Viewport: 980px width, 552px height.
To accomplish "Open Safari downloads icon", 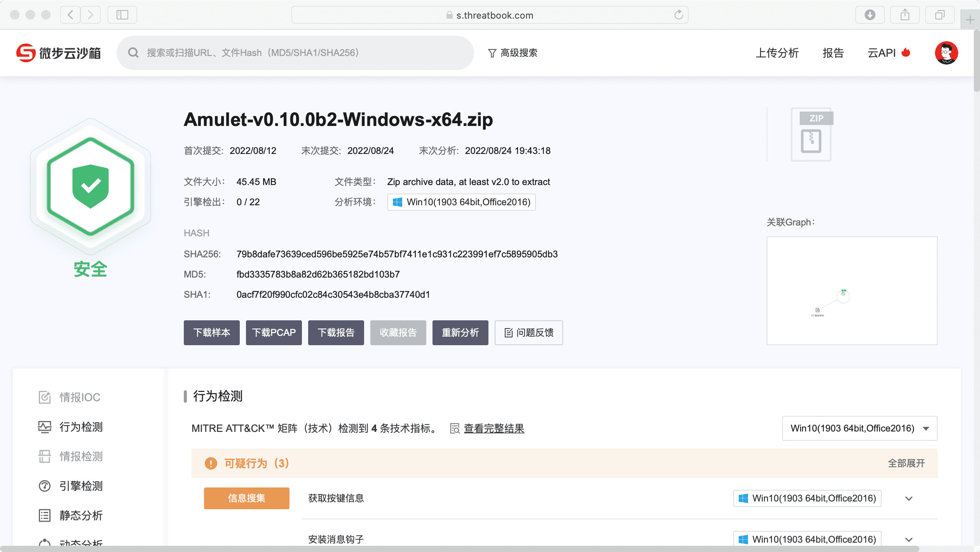I will click(870, 15).
